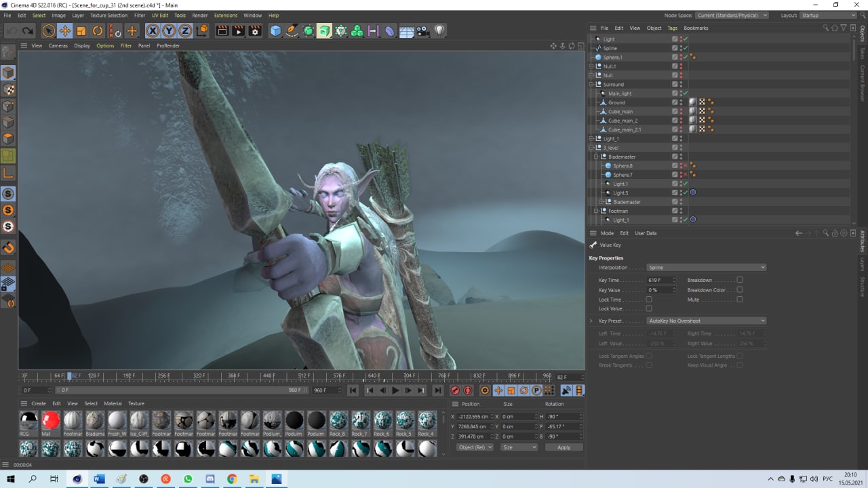Toggle the X axis lock
The height and width of the screenshot is (488, 868).
click(x=153, y=30)
